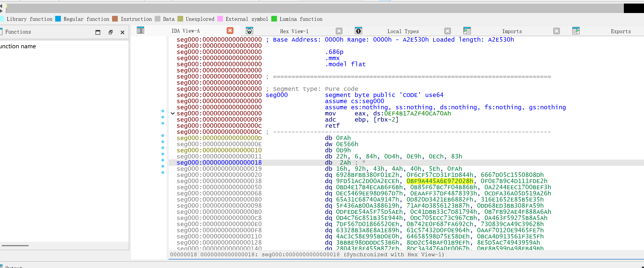Click the Regular function blue color swatch
Screen dimensions: 644x268
tap(58, 19)
